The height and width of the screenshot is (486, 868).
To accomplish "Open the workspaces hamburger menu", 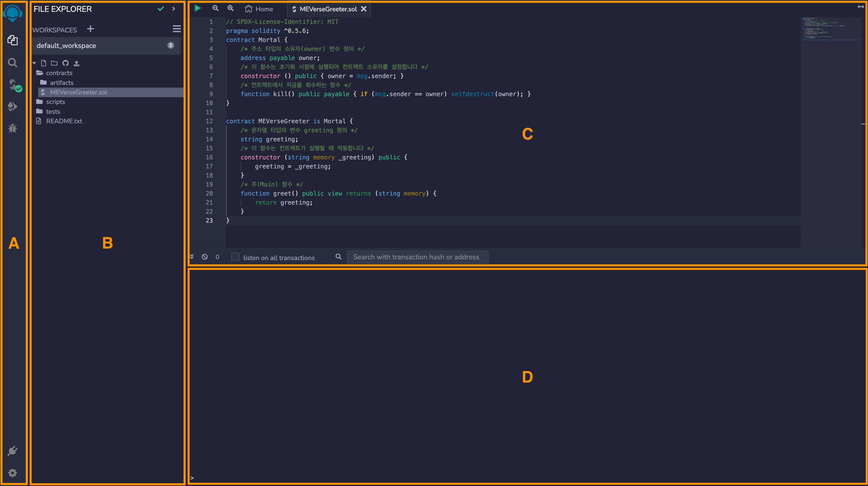I will tap(177, 29).
